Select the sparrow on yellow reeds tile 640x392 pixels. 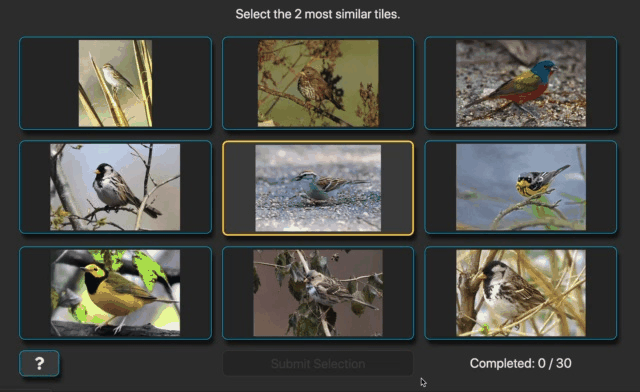click(116, 83)
